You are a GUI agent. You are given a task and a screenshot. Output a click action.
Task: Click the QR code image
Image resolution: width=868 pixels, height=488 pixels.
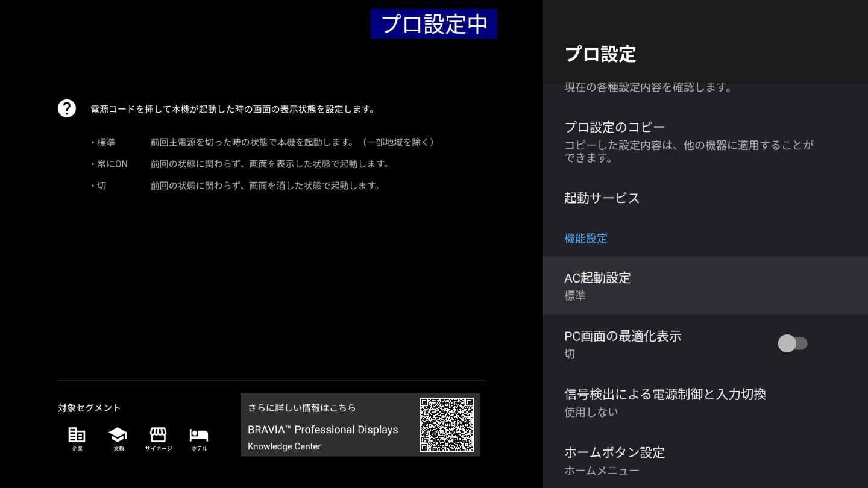point(446,425)
